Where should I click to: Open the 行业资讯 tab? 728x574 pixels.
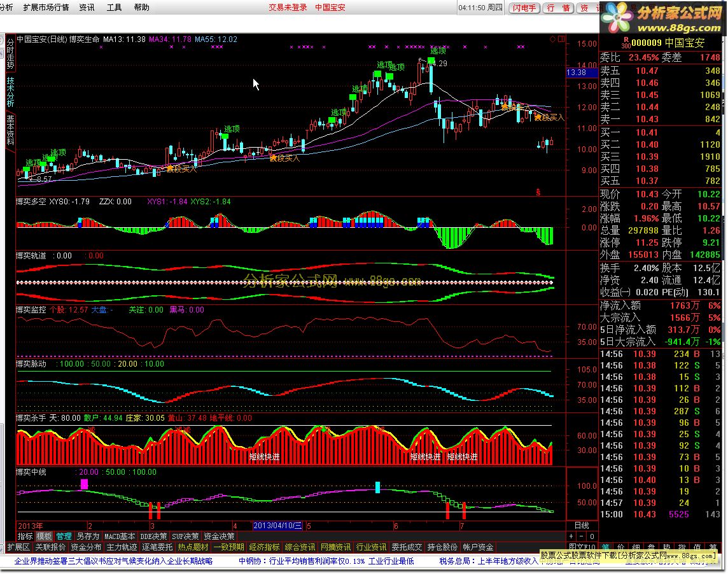point(371,547)
